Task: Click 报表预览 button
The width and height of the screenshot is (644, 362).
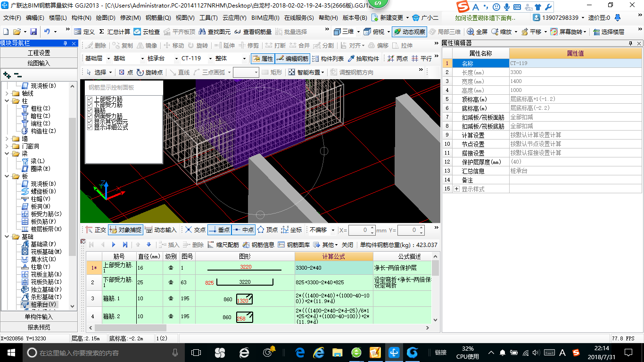Action: click(39, 327)
